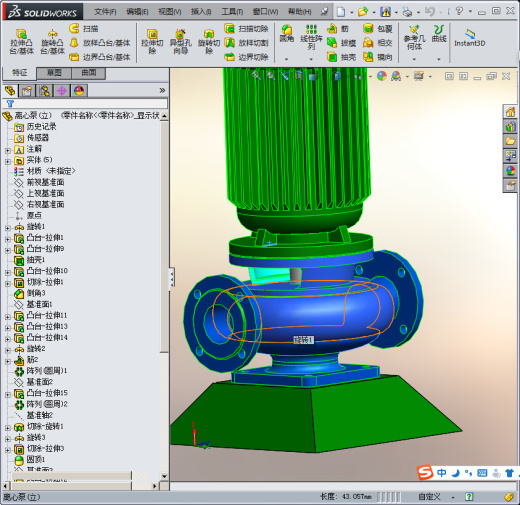The image size is (520, 505).
Task: Open the 线性阵列 pattern dropdown arrow
Action: [x=311, y=59]
